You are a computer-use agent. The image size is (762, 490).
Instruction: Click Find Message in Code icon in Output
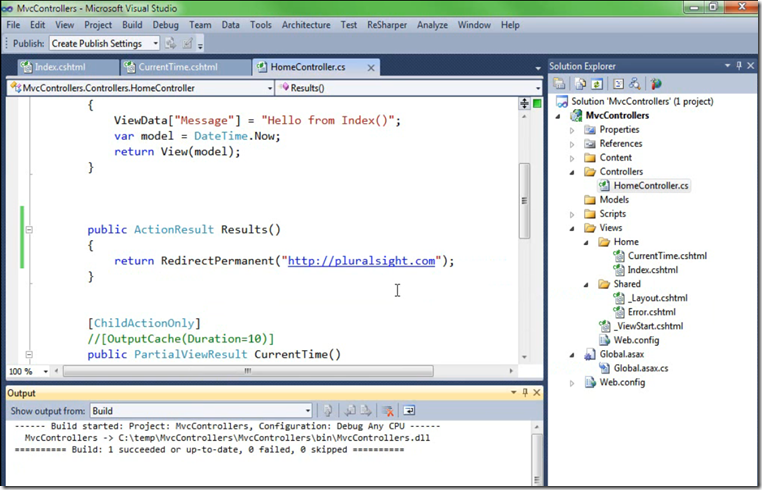(328, 411)
